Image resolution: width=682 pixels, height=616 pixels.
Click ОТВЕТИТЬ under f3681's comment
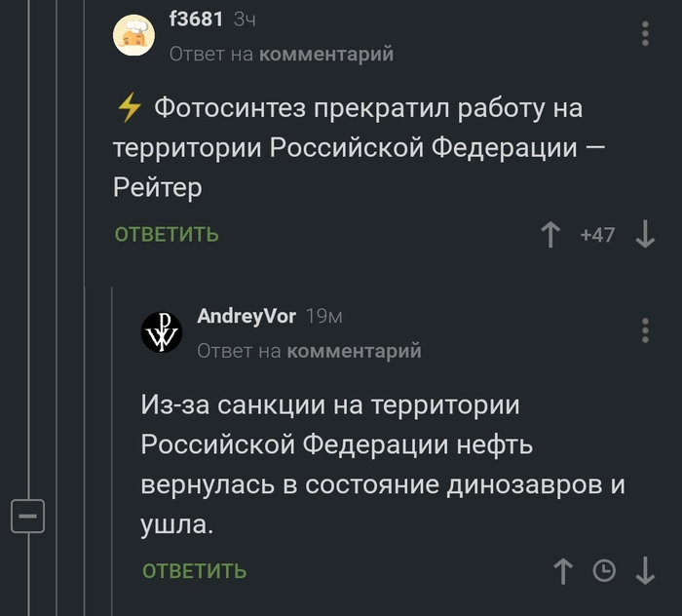[x=167, y=235]
